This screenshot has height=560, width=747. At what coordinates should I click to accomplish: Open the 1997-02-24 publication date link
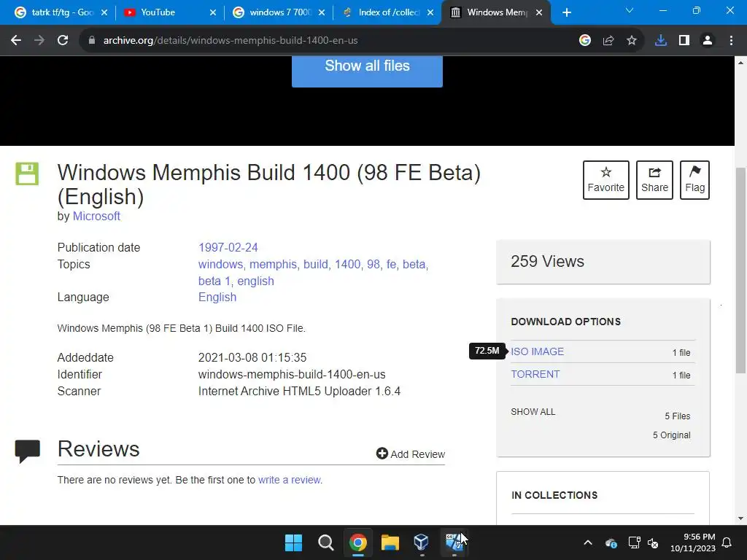pos(228,248)
